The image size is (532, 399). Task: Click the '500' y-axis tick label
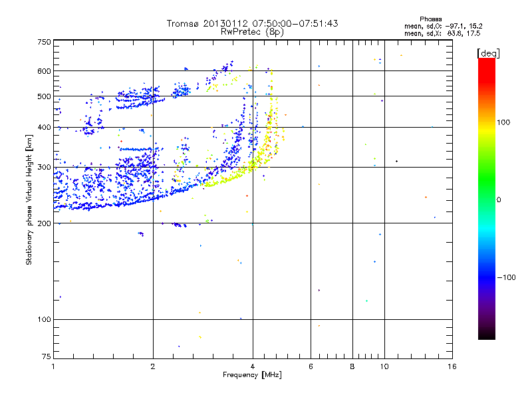point(44,96)
